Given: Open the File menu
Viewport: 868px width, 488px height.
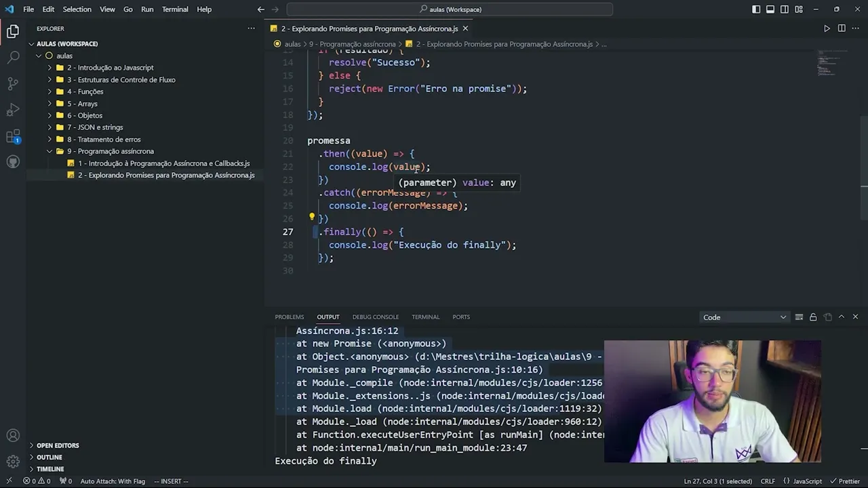Looking at the screenshot, I should 28,9.
